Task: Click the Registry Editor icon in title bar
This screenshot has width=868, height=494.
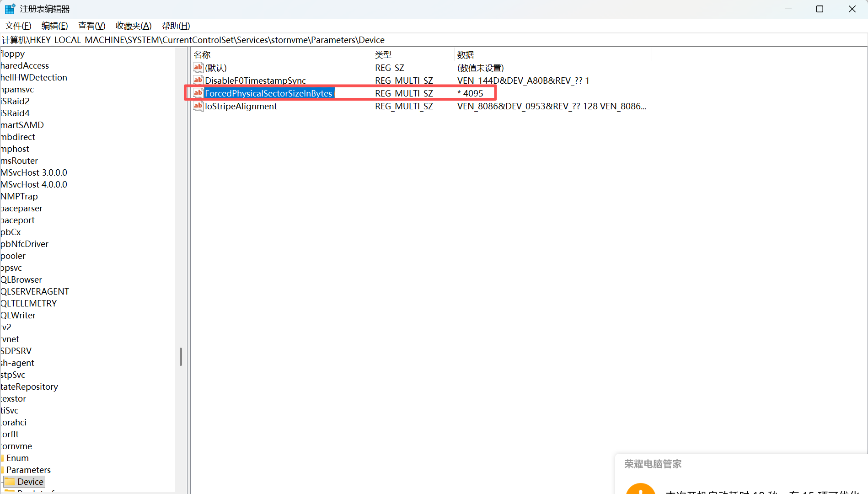Action: coord(10,8)
